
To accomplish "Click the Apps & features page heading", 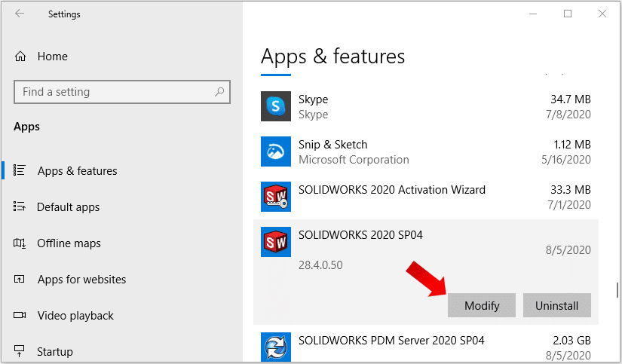I will (332, 57).
